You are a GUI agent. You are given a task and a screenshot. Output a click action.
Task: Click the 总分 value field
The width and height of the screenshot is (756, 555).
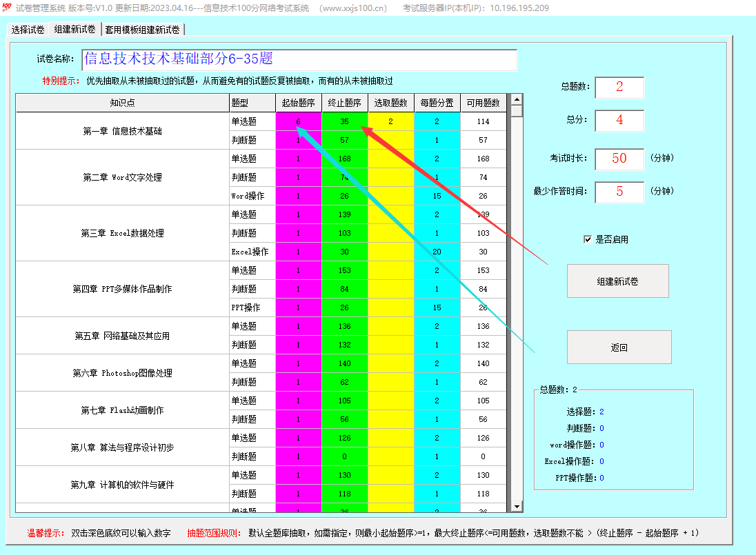click(x=619, y=121)
